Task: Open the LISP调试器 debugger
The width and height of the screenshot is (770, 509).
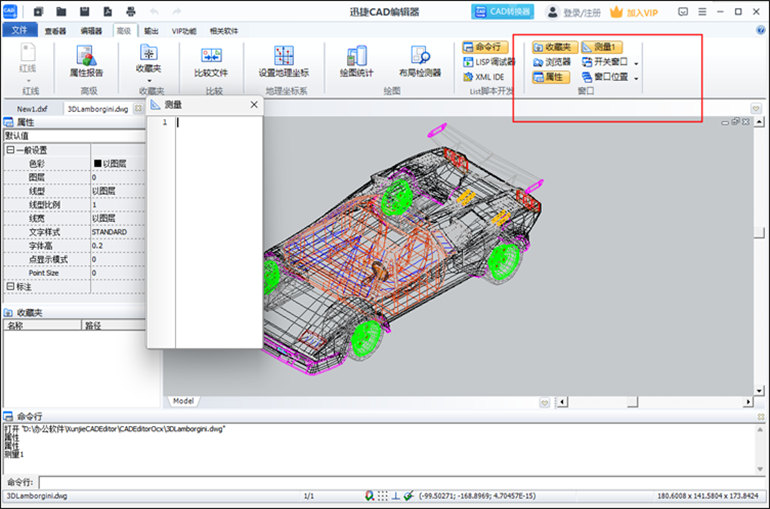Action: 489,62
